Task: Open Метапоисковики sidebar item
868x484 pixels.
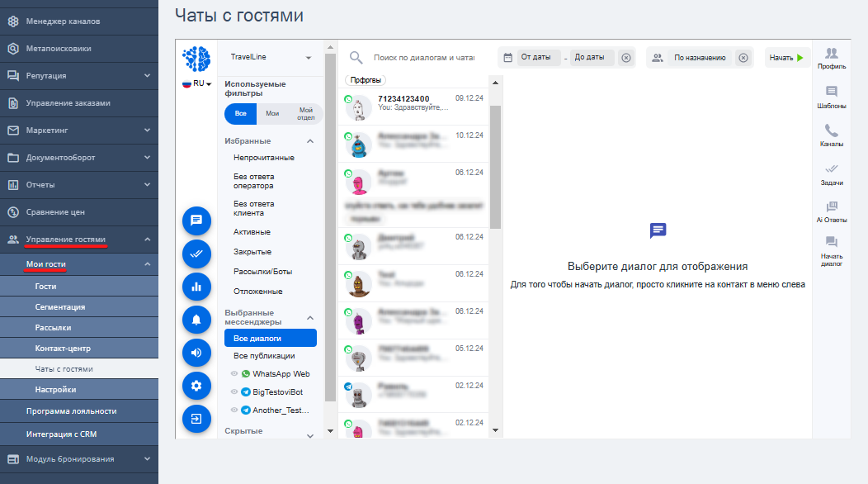Action: [79, 49]
